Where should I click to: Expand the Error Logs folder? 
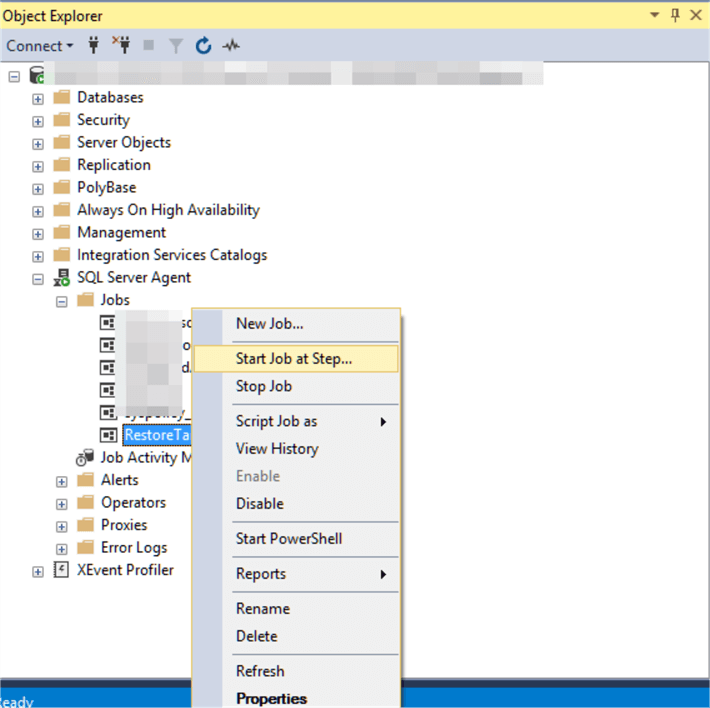62,550
